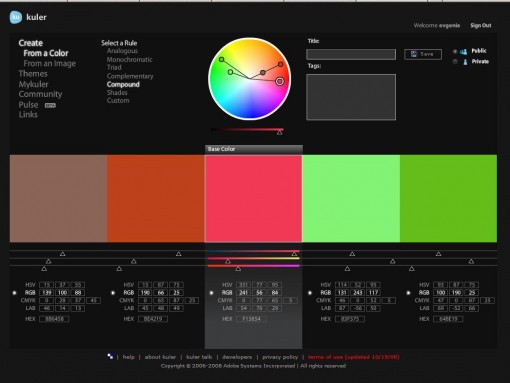Select the dark green swatch's RGB mode dot
The height and width of the screenshot is (383, 510).
408,293
